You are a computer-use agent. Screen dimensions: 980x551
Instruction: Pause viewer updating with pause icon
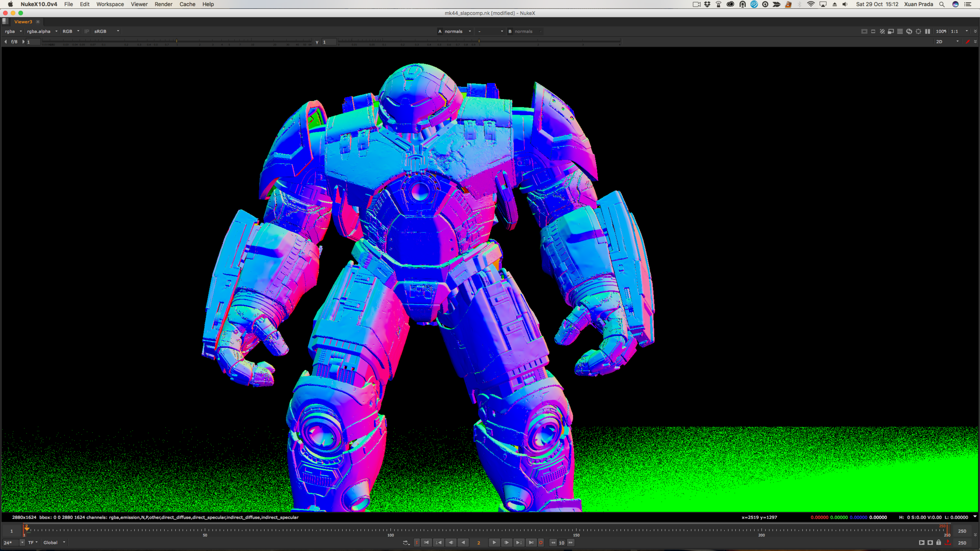[x=927, y=31]
